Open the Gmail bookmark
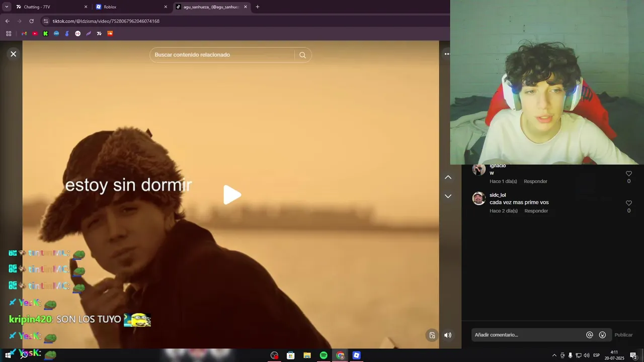The height and width of the screenshot is (362, 644). (x=24, y=34)
